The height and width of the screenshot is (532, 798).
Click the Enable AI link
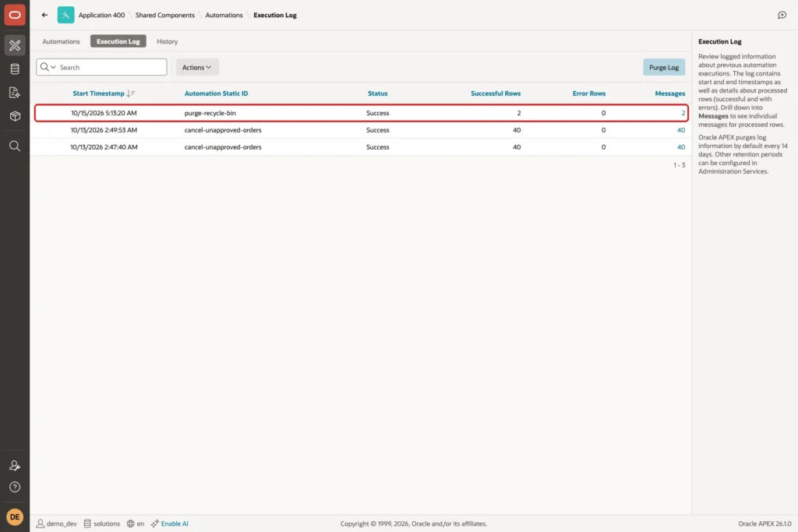175,523
